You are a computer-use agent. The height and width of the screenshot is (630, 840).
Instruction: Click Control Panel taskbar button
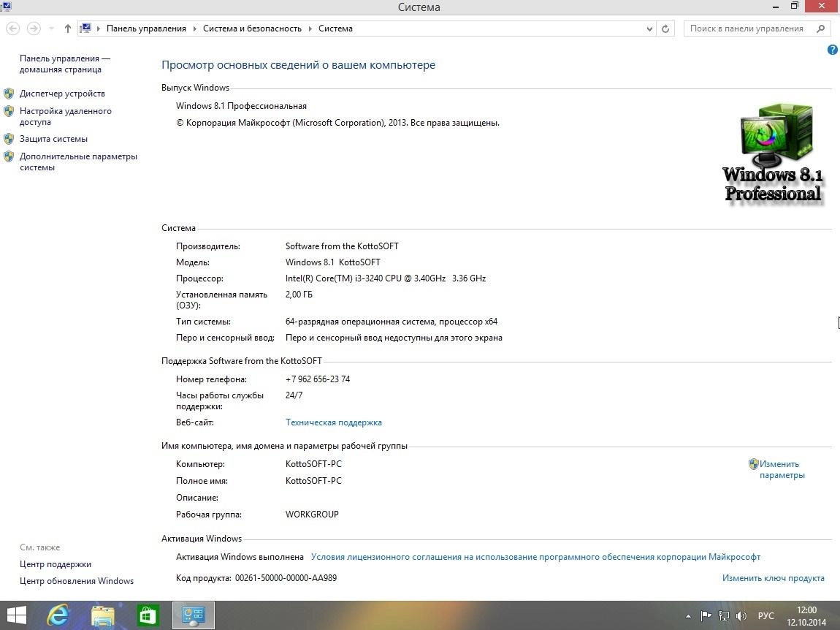coord(194,615)
